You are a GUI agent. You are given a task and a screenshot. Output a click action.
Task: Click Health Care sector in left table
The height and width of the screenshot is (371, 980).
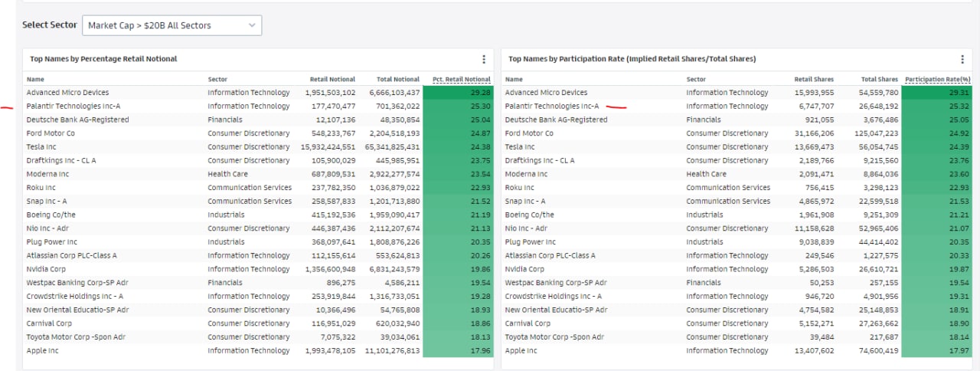click(x=228, y=174)
